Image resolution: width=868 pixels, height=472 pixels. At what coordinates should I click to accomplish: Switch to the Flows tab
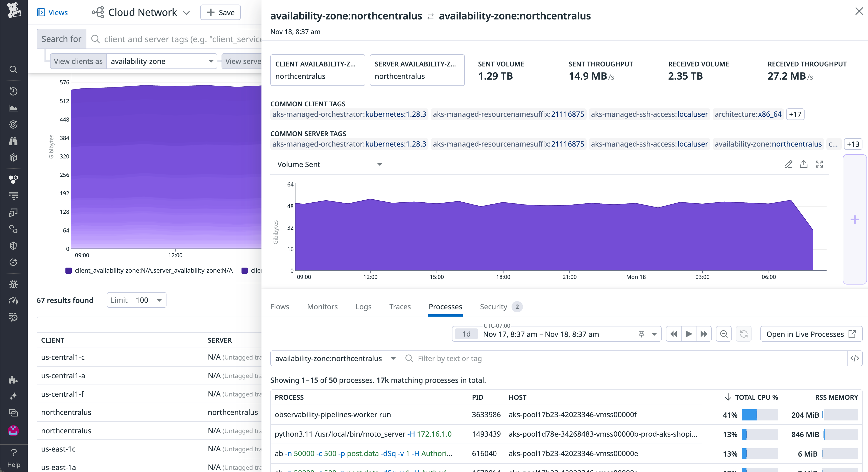(x=280, y=306)
